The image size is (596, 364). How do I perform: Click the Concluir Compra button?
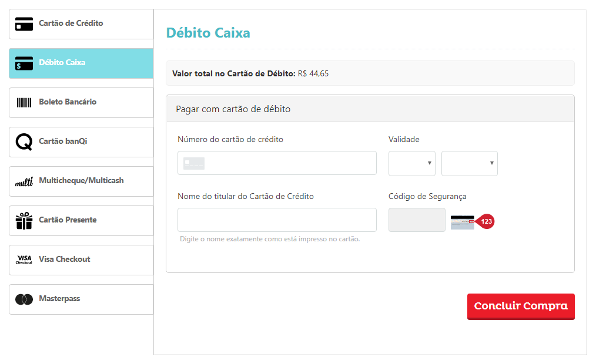coord(520,306)
